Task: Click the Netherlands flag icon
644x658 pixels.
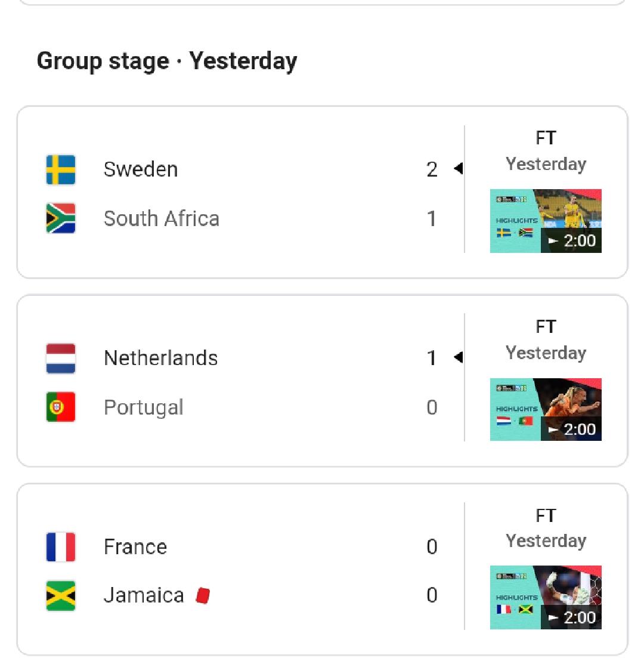Action: pyautogui.click(x=61, y=358)
